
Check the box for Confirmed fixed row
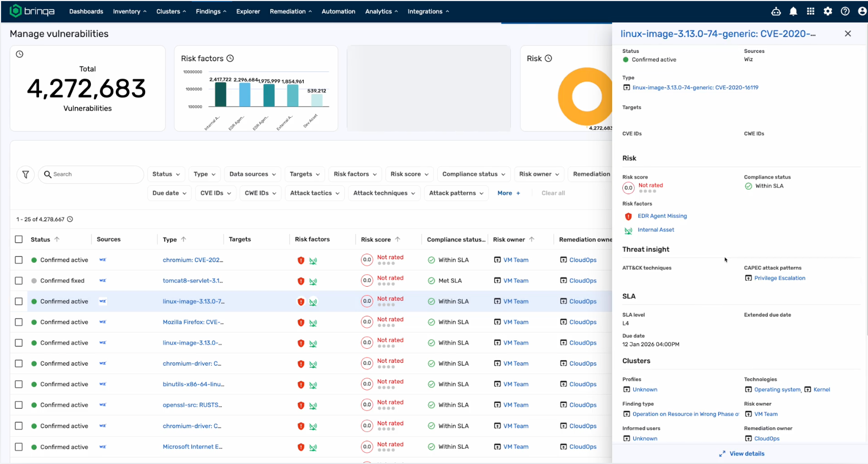(19, 281)
